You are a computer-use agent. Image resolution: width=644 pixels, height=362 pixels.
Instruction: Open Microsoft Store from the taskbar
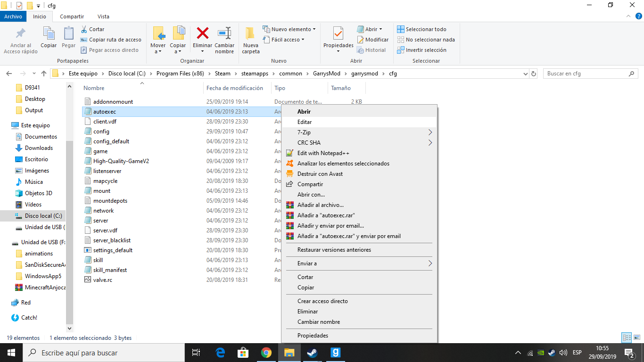243,353
